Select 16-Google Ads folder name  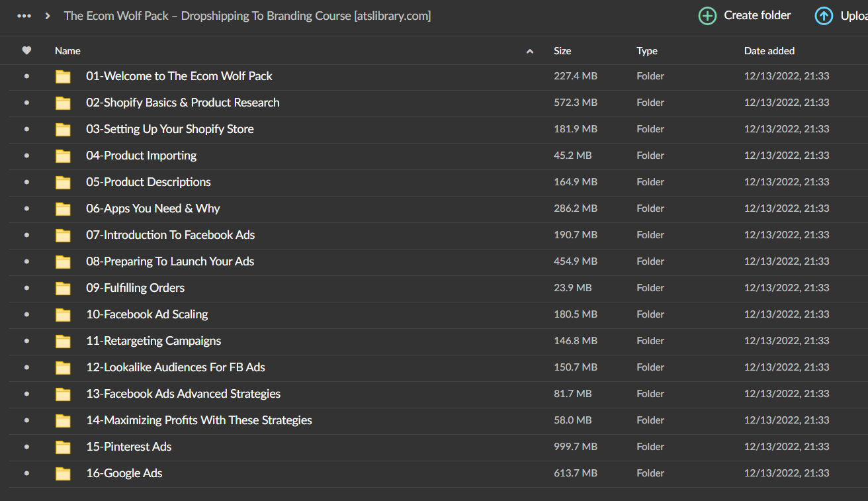coord(124,473)
